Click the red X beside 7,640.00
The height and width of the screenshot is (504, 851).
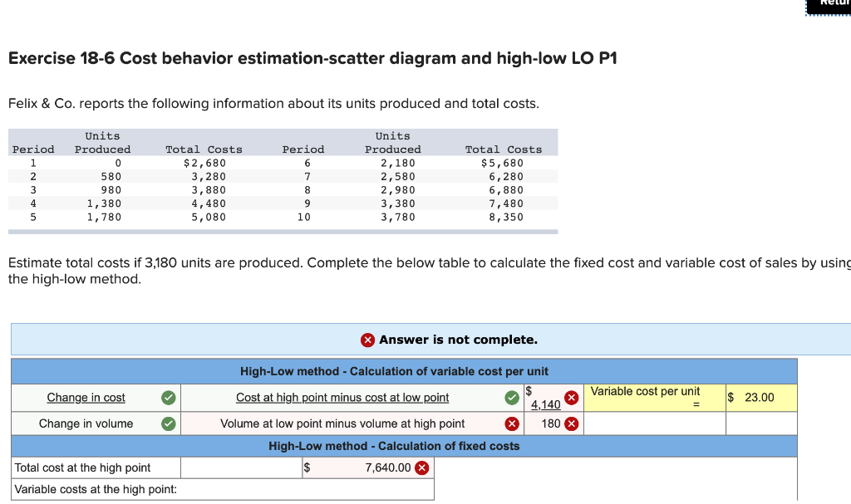point(421,467)
